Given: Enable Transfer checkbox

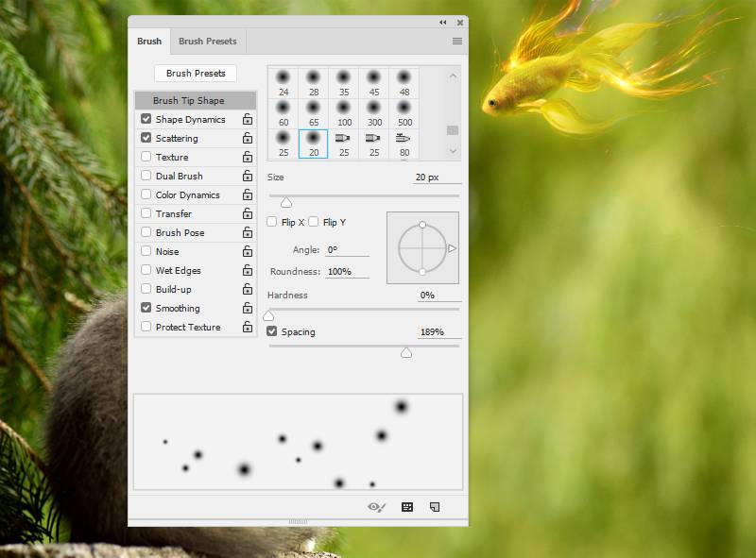Looking at the screenshot, I should [x=146, y=212].
